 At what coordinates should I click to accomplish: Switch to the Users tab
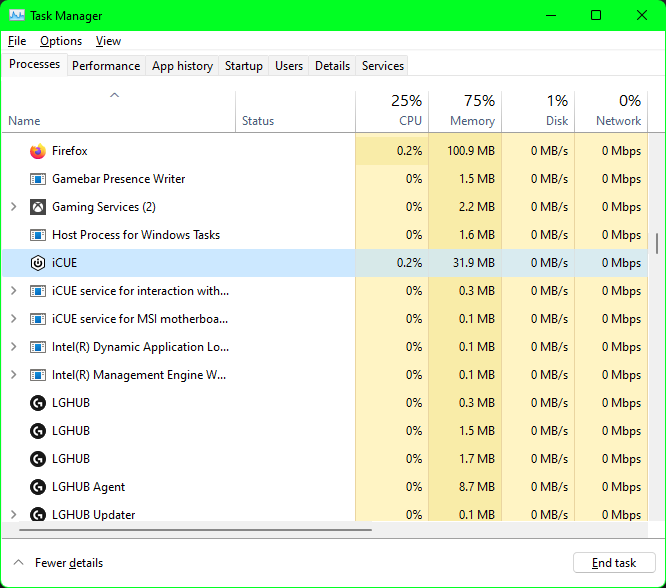coord(289,66)
